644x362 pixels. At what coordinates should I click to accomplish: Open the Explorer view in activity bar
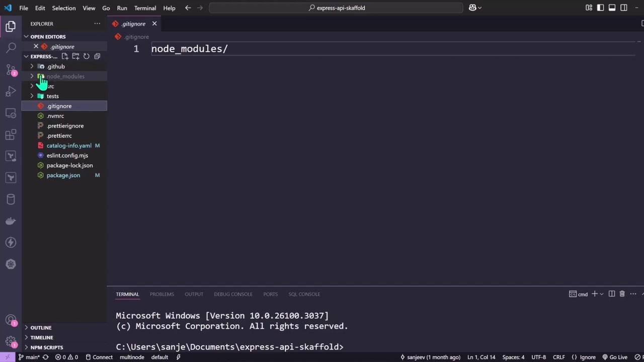(x=11, y=27)
